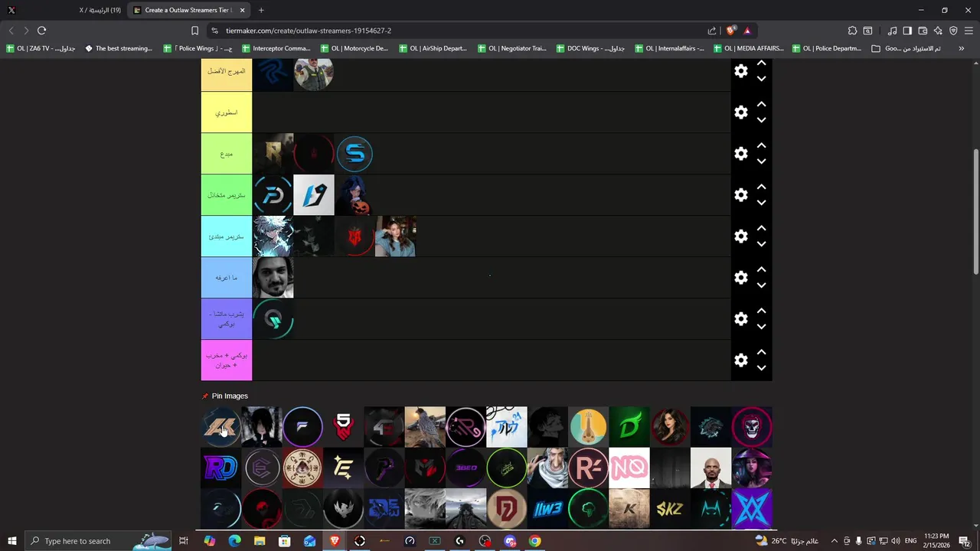Move the اسطوري tier row down

(762, 120)
